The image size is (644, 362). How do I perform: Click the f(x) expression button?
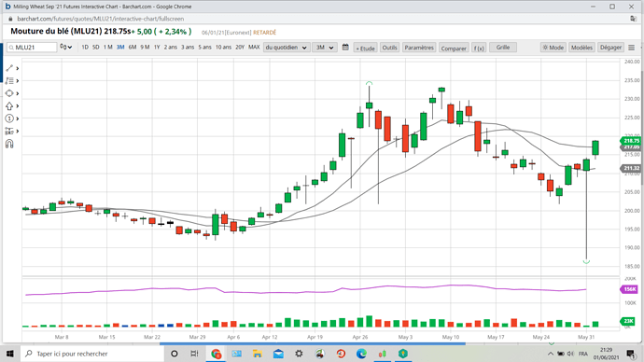coord(479,48)
